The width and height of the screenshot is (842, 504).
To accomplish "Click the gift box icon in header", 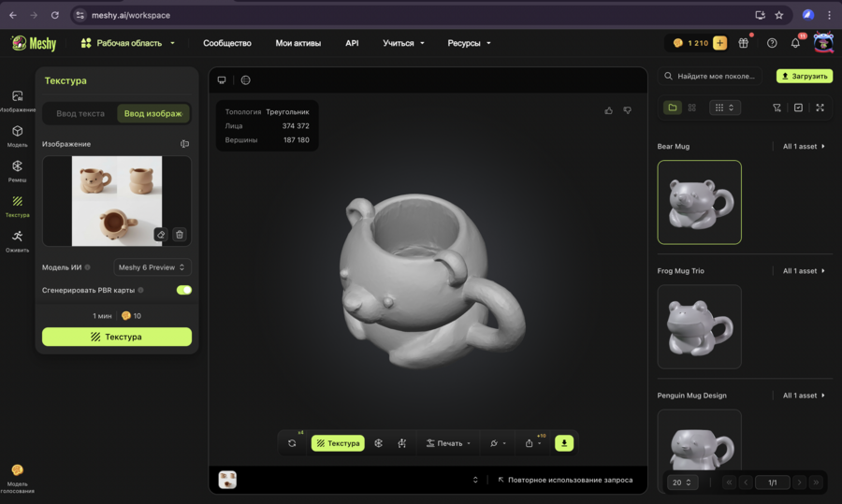I will 743,43.
